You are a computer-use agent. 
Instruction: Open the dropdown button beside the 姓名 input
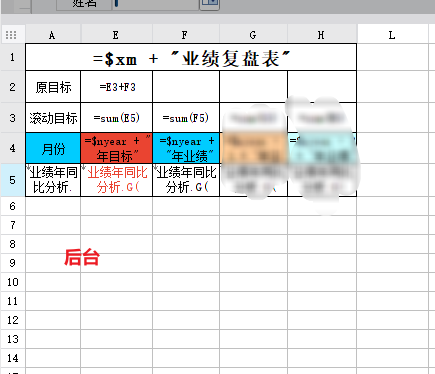pyautogui.click(x=209, y=4)
